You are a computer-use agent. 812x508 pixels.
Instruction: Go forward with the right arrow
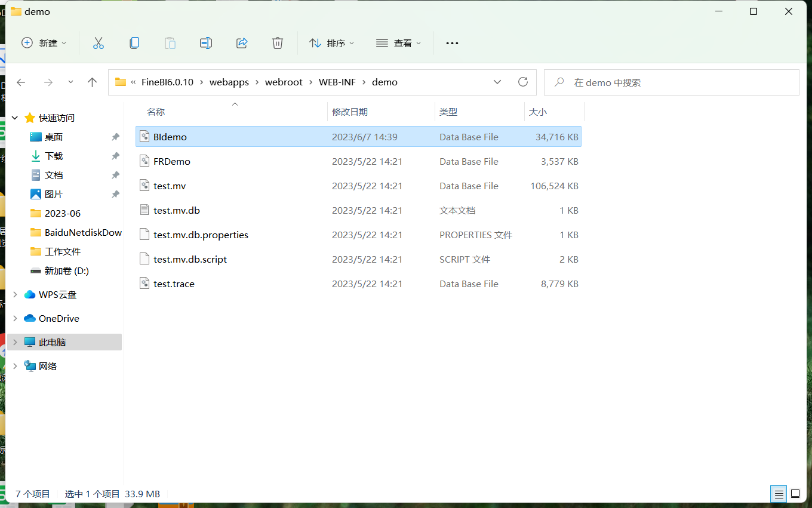pos(48,82)
